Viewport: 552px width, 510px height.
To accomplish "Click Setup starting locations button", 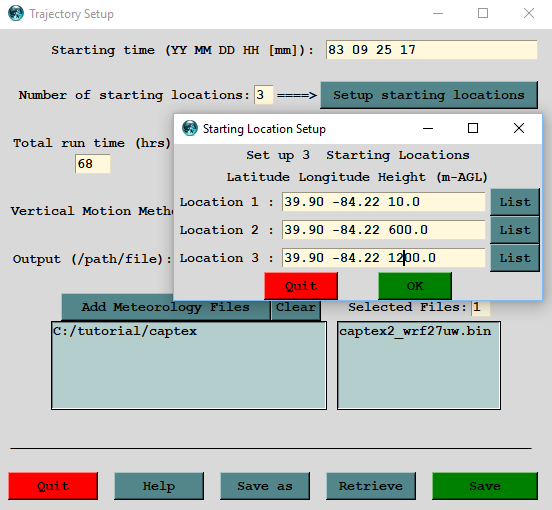I will click(x=429, y=95).
